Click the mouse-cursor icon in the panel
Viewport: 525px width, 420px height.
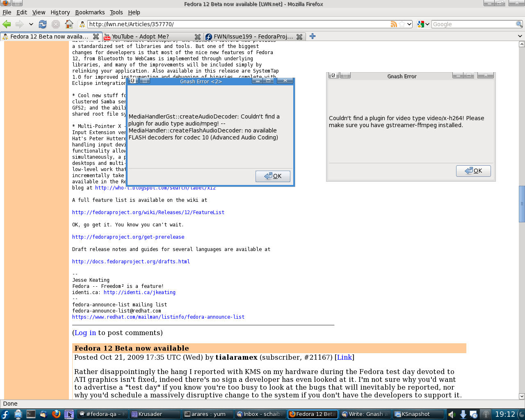coord(69,414)
